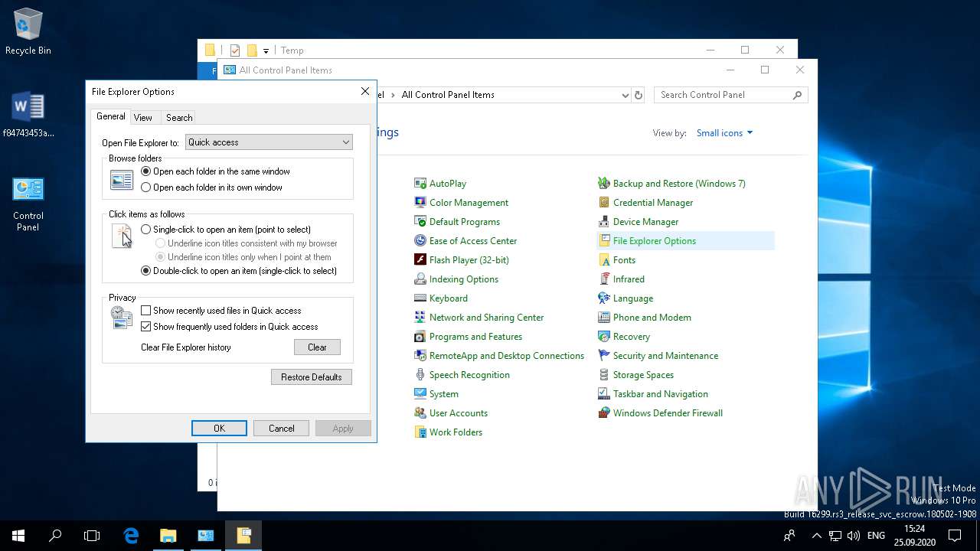The width and height of the screenshot is (980, 551).
Task: Open the Windows Start menu
Action: [x=18, y=536]
